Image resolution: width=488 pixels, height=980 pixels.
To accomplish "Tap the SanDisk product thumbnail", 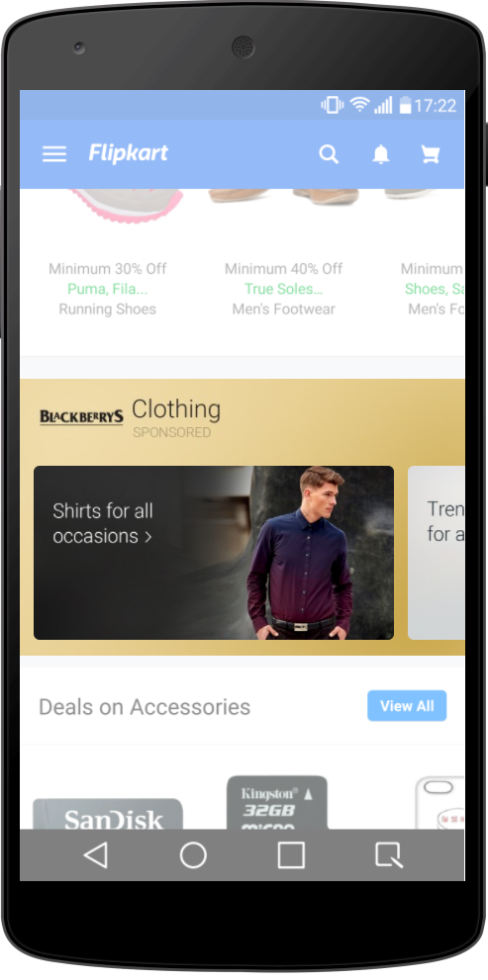I will coord(108,814).
